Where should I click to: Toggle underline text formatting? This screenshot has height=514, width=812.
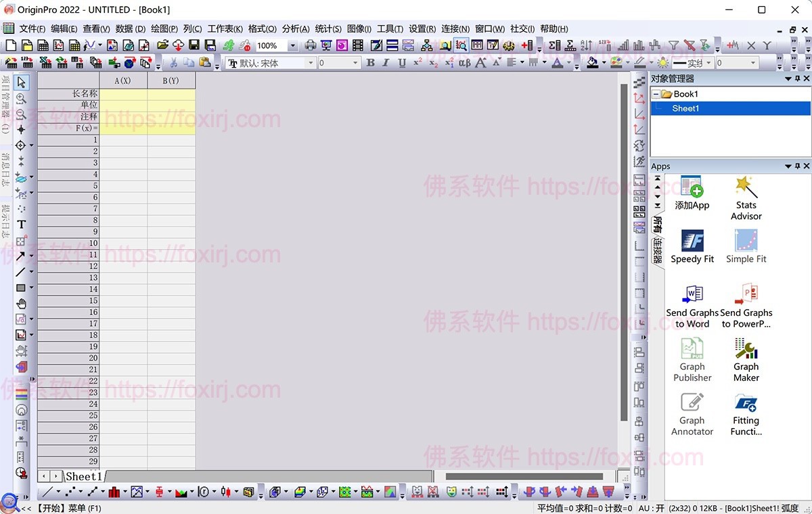point(402,63)
